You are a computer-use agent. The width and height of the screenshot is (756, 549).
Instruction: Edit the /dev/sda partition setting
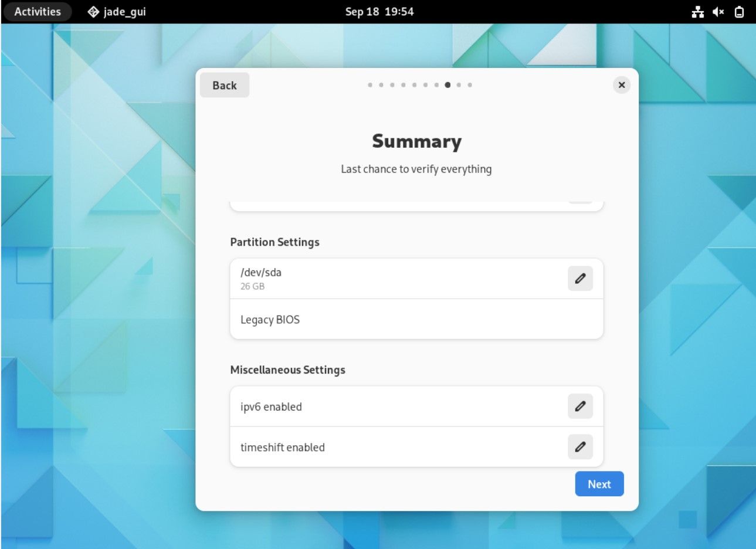(580, 279)
